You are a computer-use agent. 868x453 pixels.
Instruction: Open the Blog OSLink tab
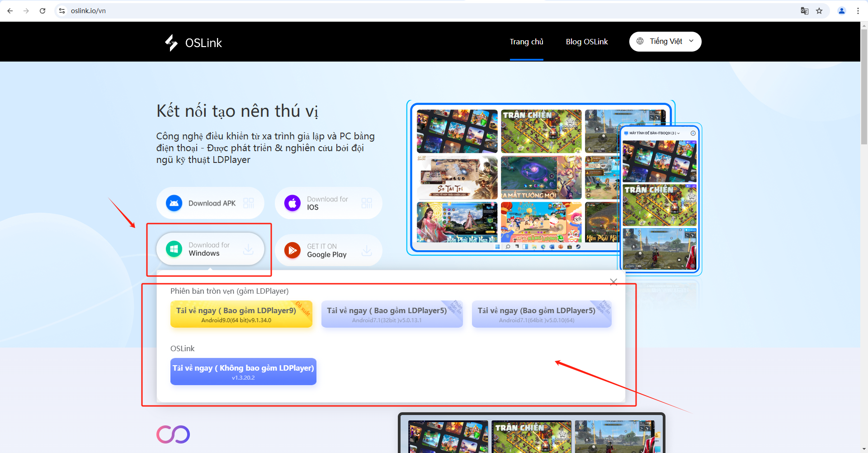pos(586,42)
